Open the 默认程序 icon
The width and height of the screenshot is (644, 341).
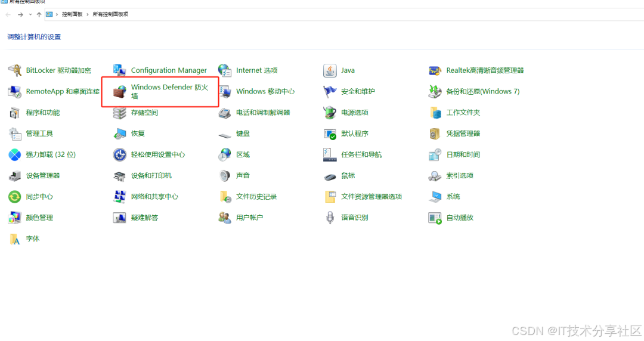tap(330, 134)
